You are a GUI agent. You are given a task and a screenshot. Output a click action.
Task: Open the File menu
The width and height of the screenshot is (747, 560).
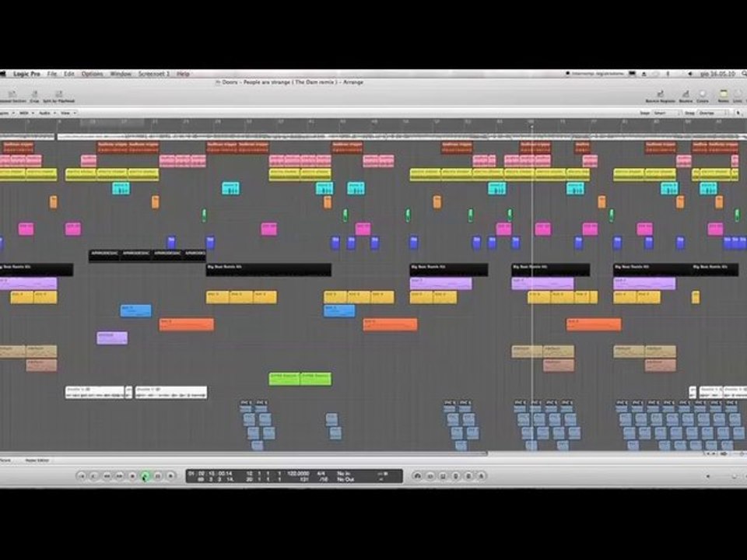(52, 74)
